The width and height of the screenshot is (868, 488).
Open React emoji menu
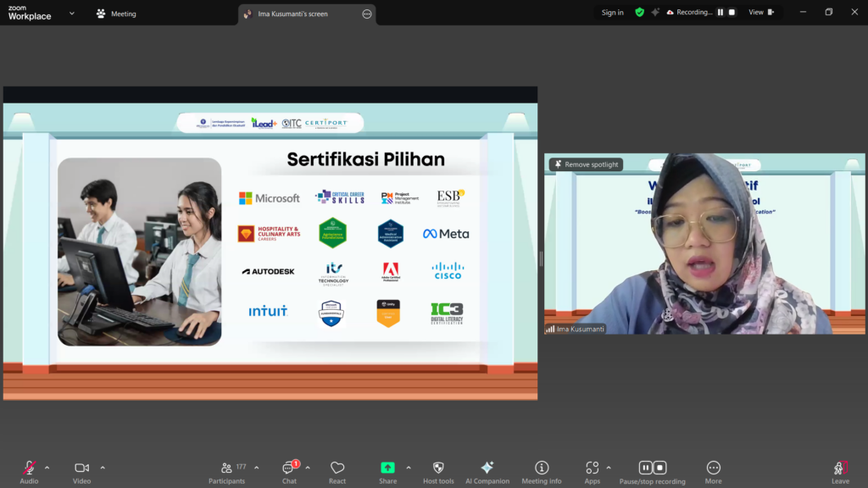337,473
